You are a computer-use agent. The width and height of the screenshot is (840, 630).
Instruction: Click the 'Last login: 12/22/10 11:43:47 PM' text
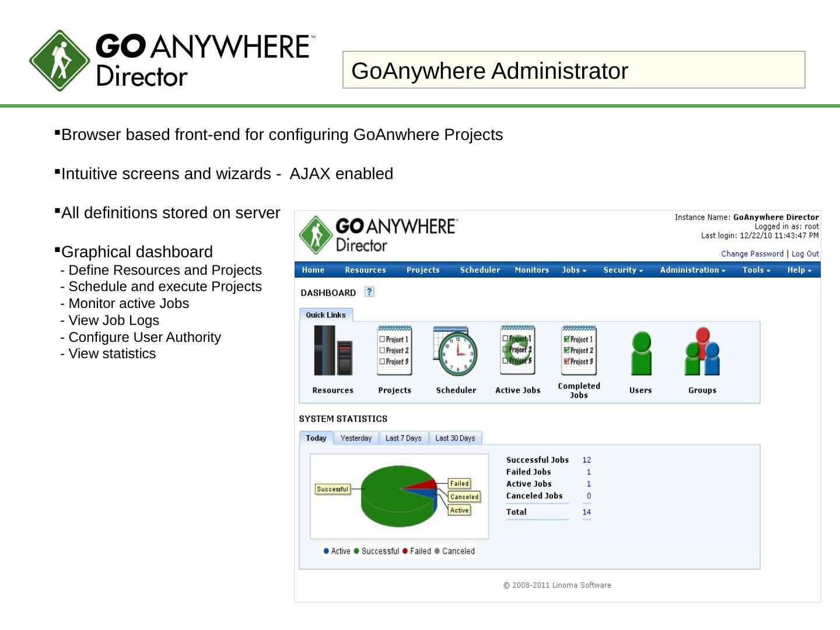coord(760,236)
